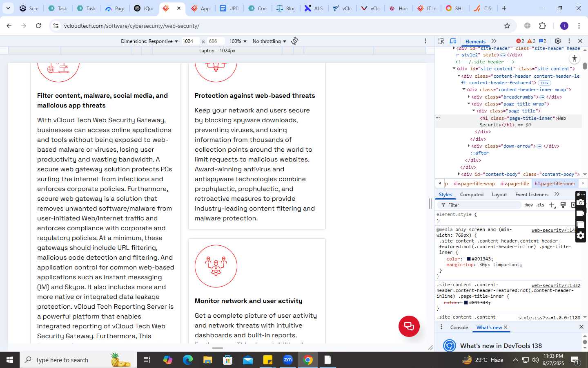Viewport: 588px width, 368px height.
Task: Open the No throttling dropdown
Action: (x=269, y=41)
